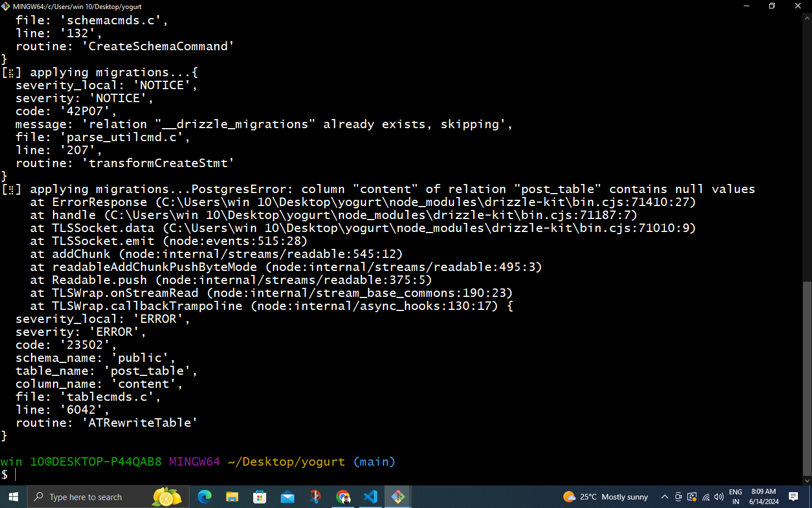The width and height of the screenshot is (812, 508).
Task: Open the Git Bash title bar window icon
Action: (6, 6)
